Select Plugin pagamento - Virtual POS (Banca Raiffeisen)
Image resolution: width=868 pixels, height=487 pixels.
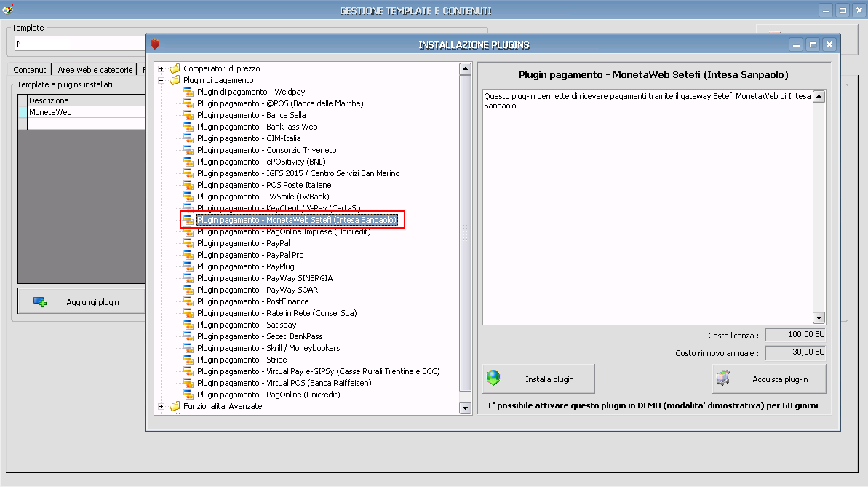coord(284,383)
